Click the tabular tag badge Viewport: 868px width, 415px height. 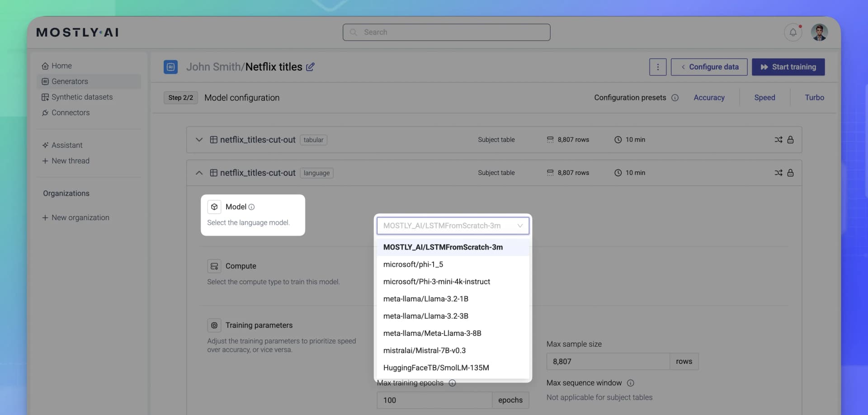pos(313,140)
